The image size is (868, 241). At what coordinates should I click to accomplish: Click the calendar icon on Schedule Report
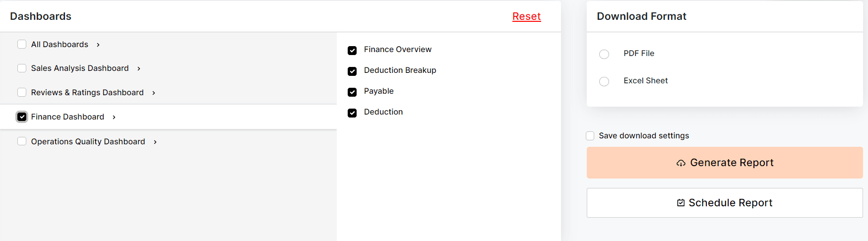(x=681, y=203)
